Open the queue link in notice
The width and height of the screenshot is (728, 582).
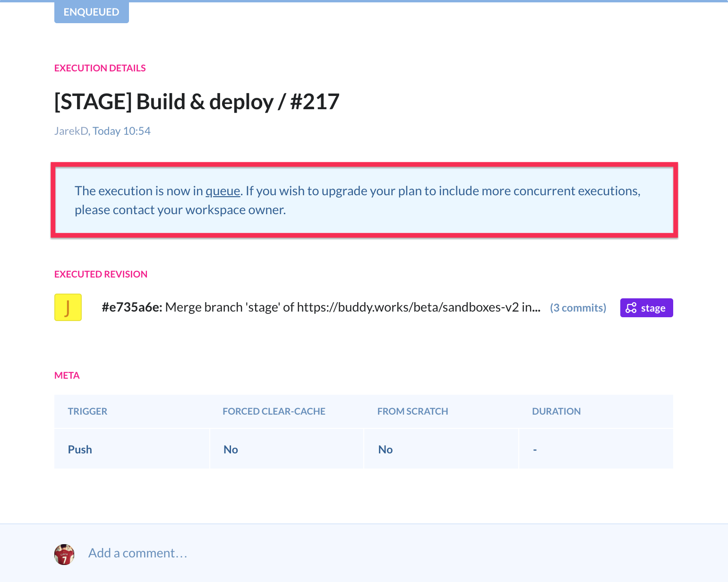click(223, 191)
